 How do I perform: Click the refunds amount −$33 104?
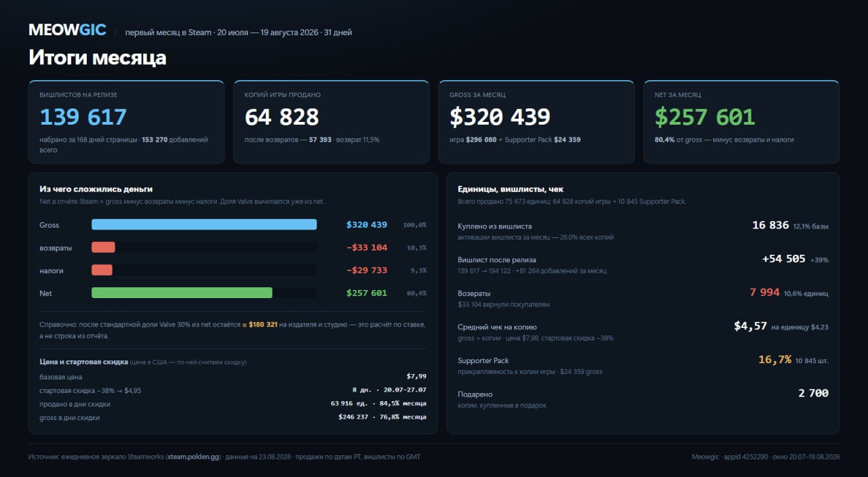click(367, 247)
